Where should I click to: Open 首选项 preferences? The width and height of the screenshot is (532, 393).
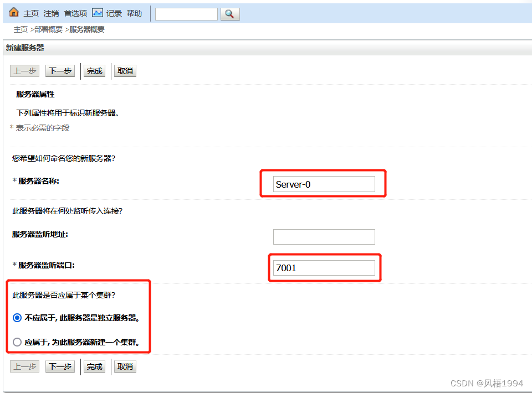(x=75, y=13)
